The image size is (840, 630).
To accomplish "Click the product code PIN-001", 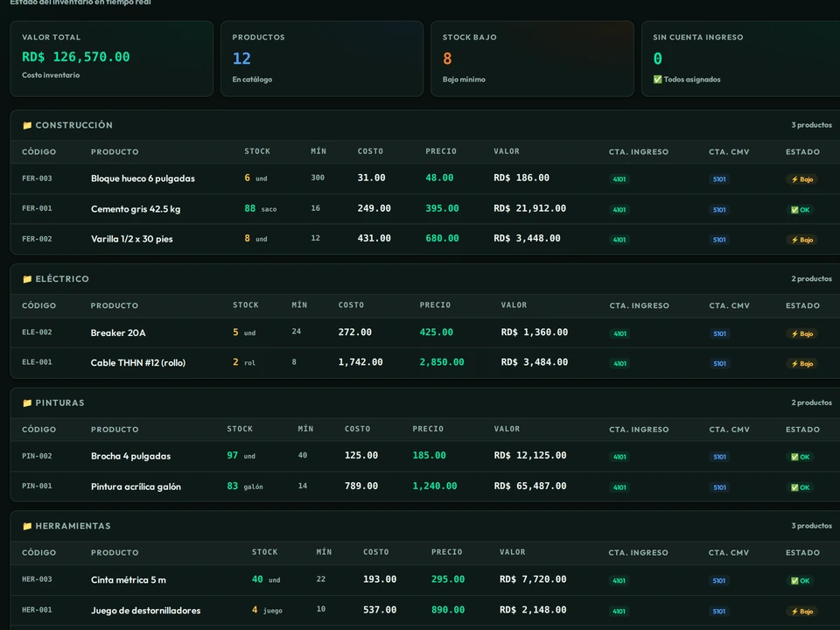I will click(x=37, y=486).
